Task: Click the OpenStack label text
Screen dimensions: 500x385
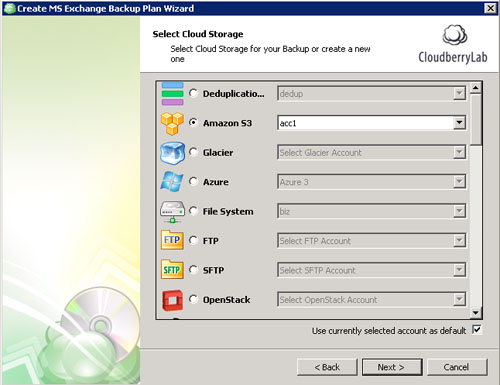Action: pyautogui.click(x=227, y=300)
